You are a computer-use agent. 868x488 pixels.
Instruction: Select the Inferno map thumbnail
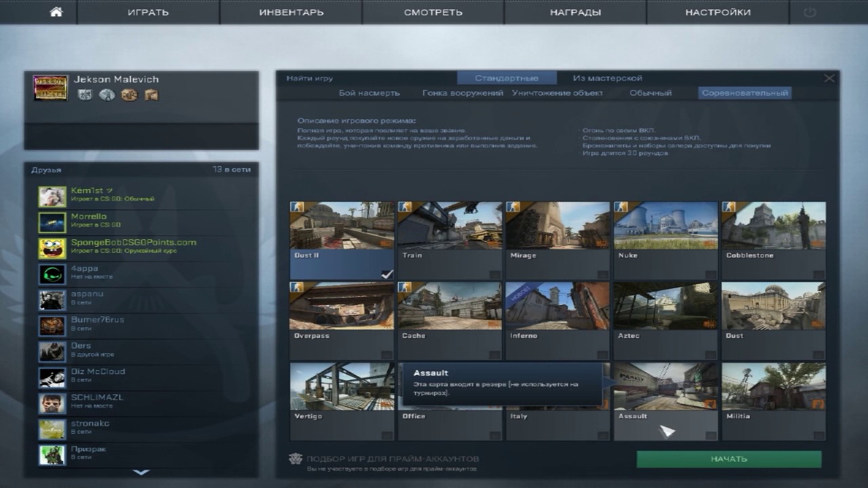[x=558, y=306]
